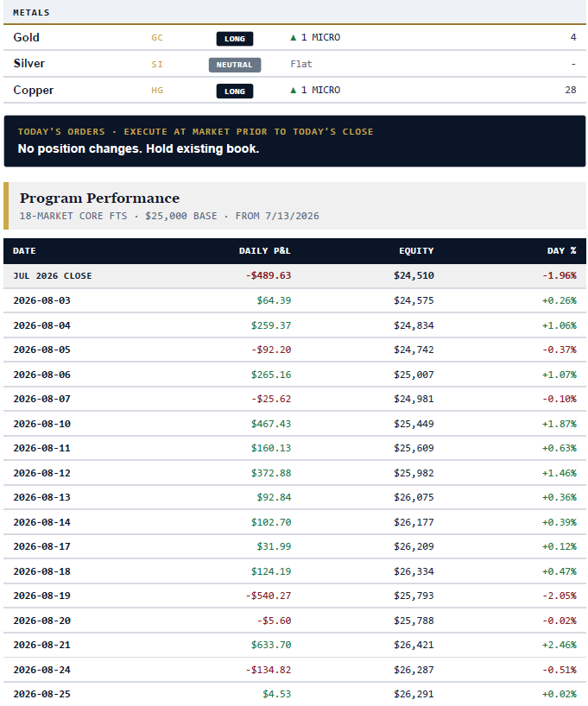Click the 2026-08-06 date cell
Screen dimensions: 588x706
click(42, 375)
